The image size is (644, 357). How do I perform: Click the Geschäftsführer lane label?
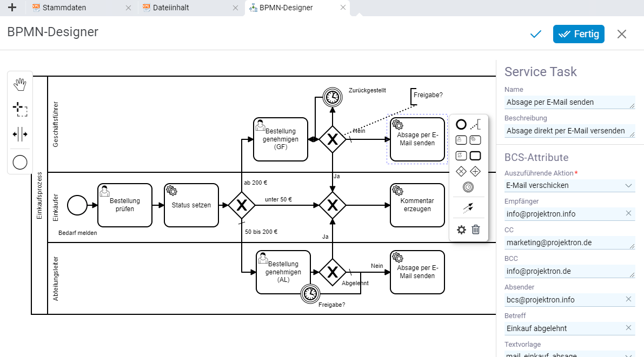(x=56, y=124)
